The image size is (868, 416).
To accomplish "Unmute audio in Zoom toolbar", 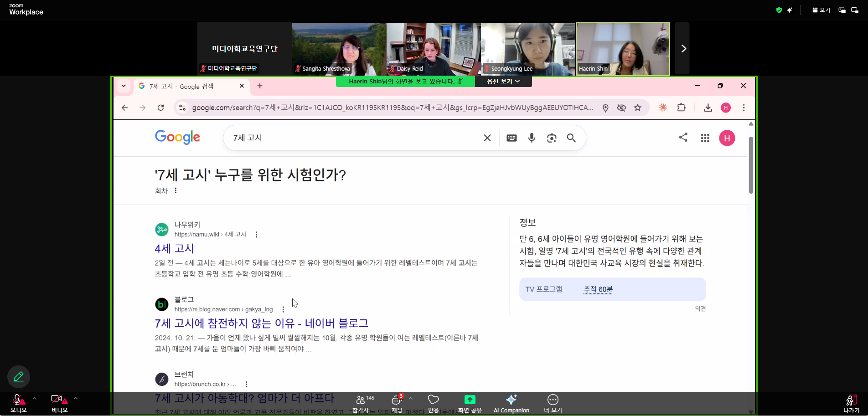I will [x=18, y=403].
